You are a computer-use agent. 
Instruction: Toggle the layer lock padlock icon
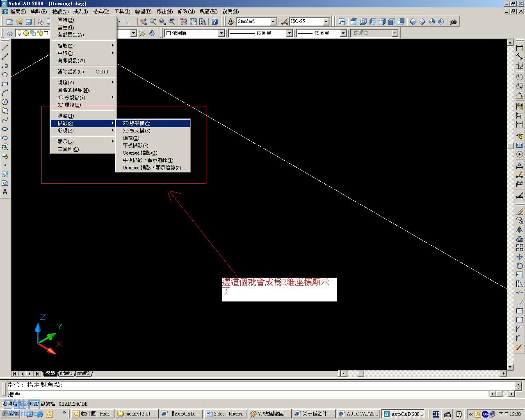pyautogui.click(x=40, y=33)
